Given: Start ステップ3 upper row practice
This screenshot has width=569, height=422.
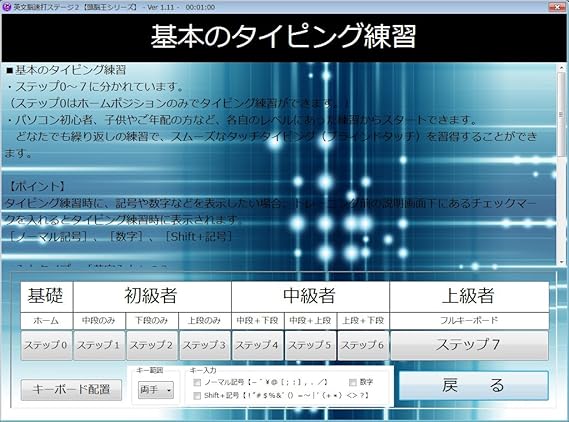Looking at the screenshot, I should click(x=205, y=345).
